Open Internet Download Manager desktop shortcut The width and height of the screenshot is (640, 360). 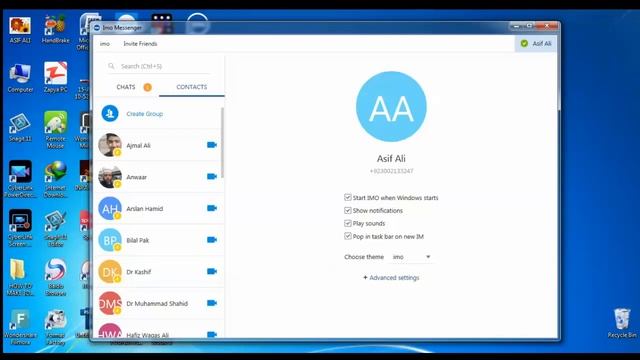[56, 179]
